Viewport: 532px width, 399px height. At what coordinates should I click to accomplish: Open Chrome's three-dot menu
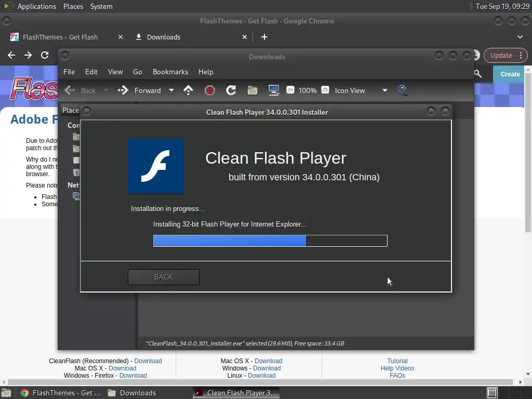point(521,55)
